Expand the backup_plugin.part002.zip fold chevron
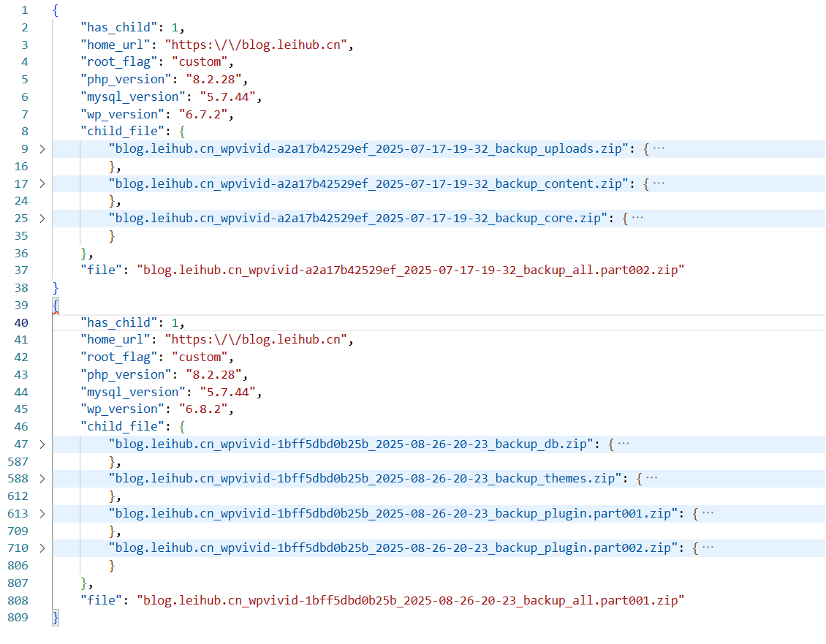The image size is (826, 644). 42,548
